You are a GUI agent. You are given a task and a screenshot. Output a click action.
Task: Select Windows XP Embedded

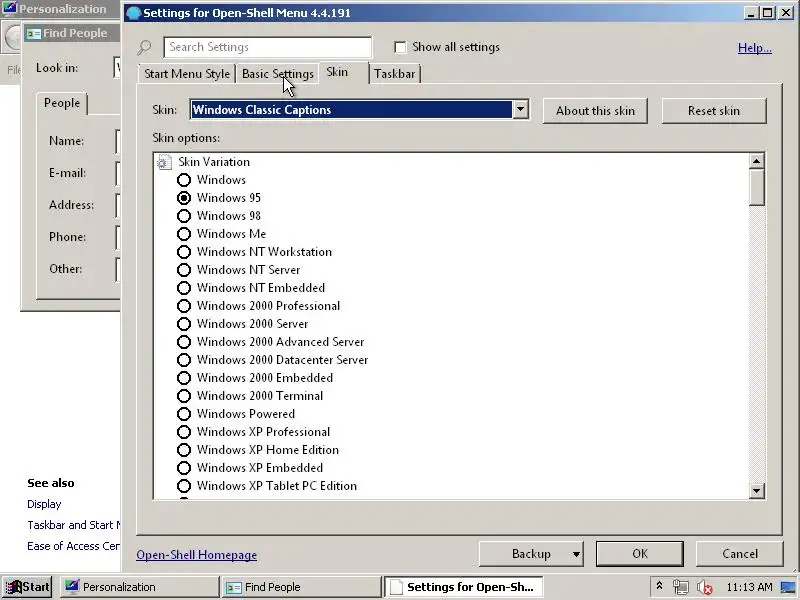[184, 468]
